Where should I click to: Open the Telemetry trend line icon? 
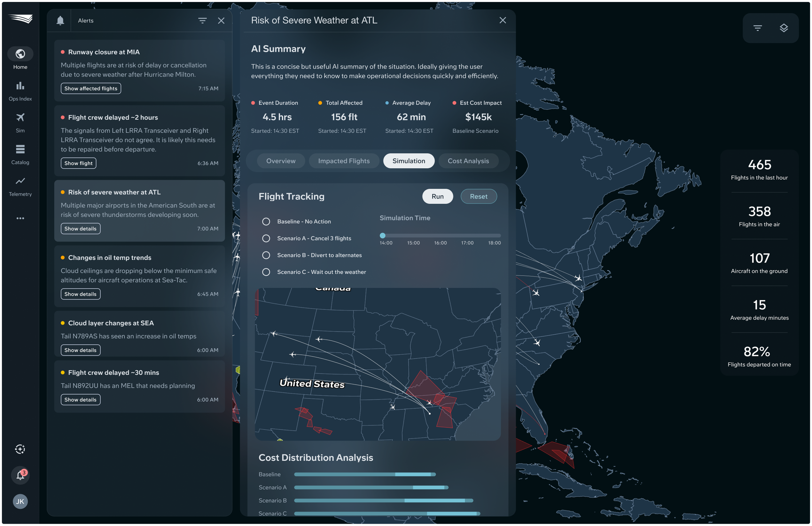(20, 181)
